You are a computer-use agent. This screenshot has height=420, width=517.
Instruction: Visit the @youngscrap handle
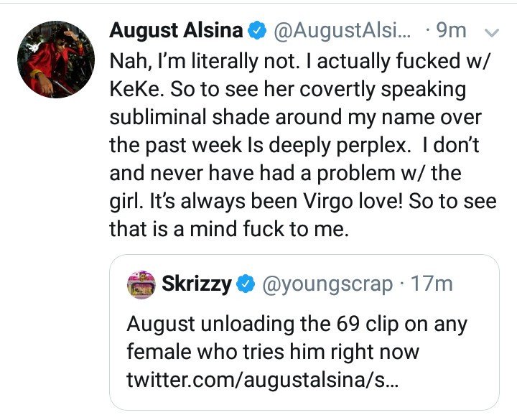tap(327, 284)
